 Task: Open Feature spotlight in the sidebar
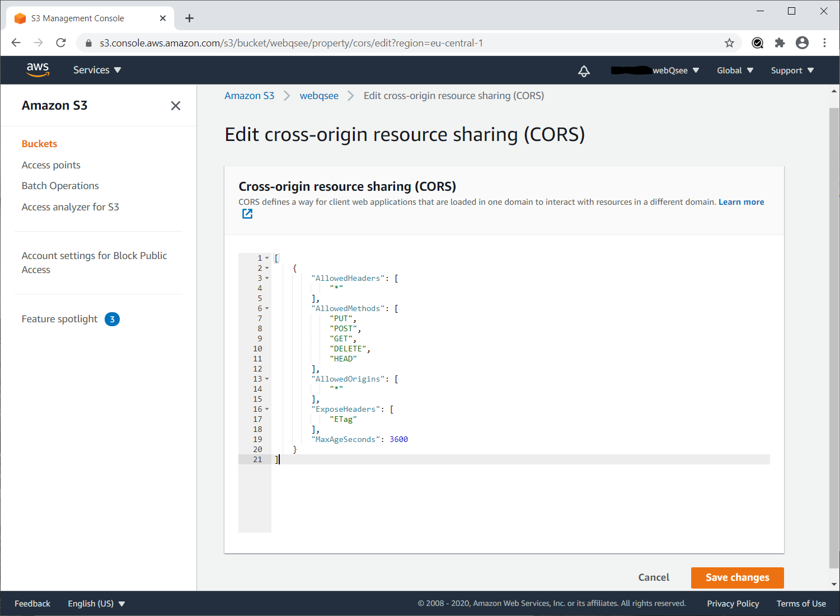pos(59,319)
